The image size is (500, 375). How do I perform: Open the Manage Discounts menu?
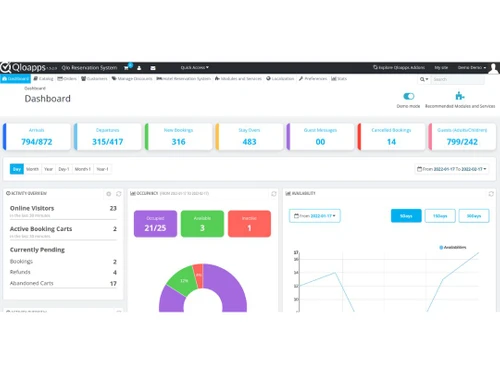tap(132, 79)
